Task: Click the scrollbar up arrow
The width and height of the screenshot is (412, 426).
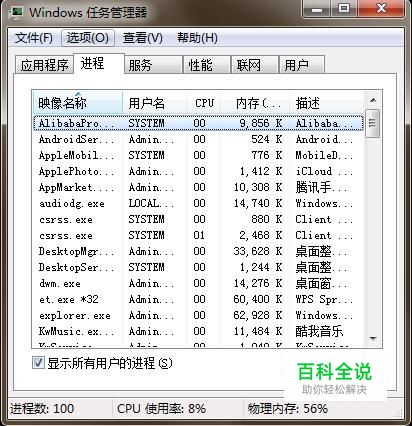Action: pos(373,100)
